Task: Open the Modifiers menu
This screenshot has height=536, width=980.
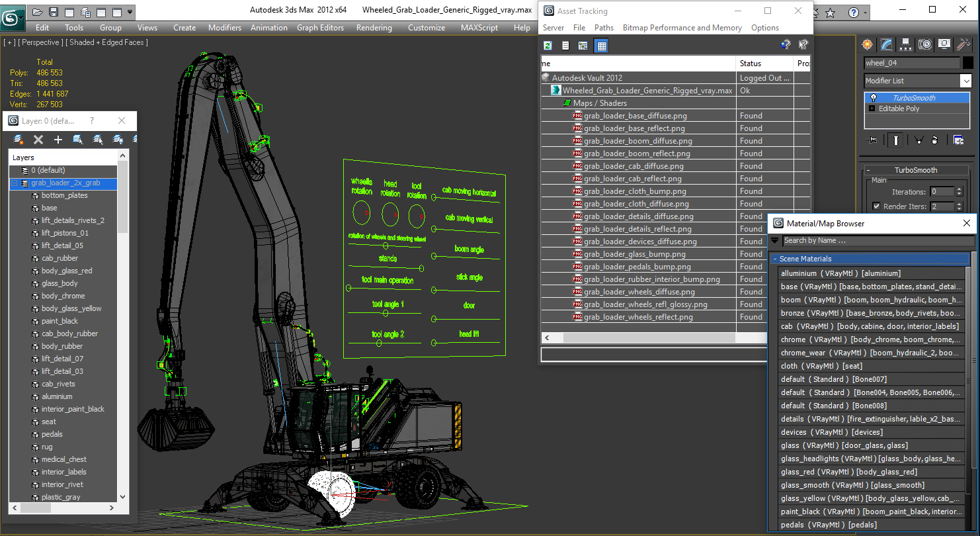Action: [225, 28]
